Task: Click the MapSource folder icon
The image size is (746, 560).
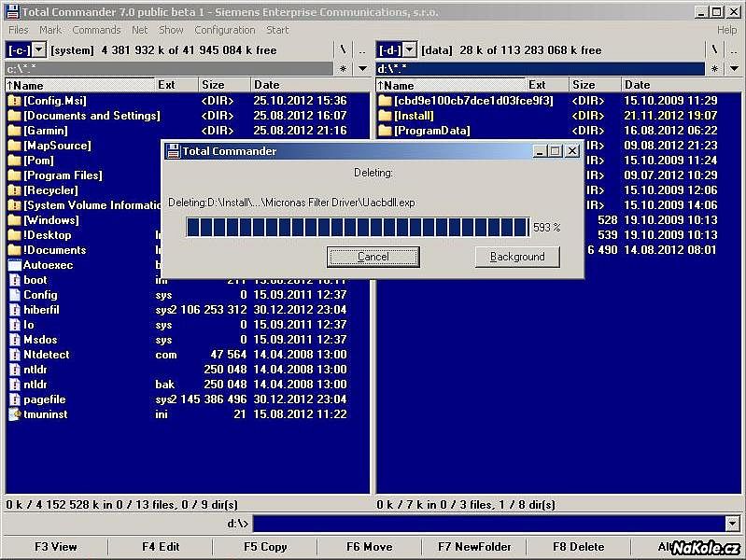Action: 15,146
